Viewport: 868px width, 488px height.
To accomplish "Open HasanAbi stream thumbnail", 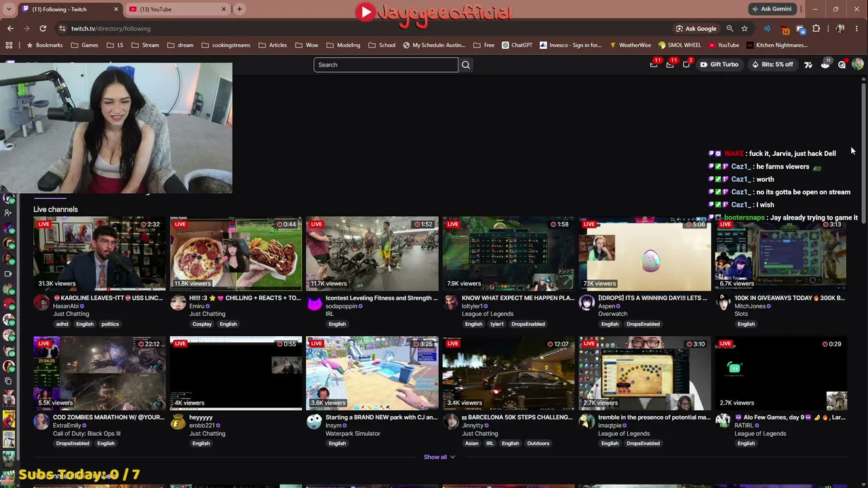I will coord(100,253).
